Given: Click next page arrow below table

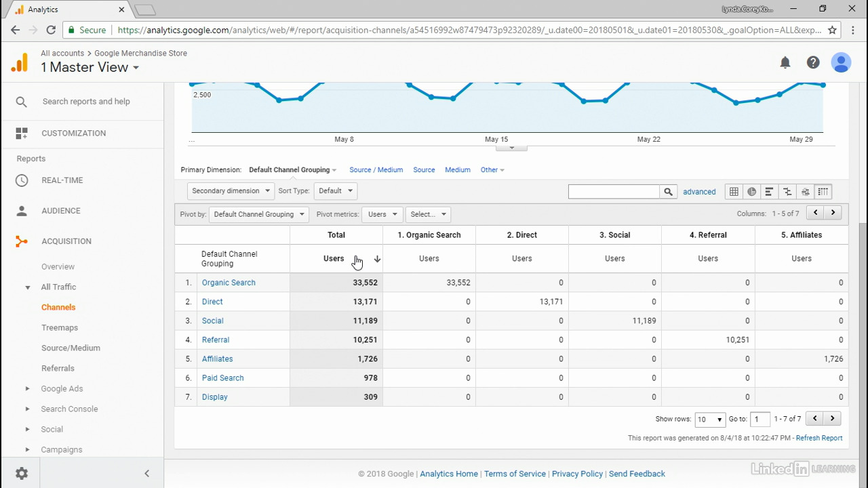Looking at the screenshot, I should (832, 418).
